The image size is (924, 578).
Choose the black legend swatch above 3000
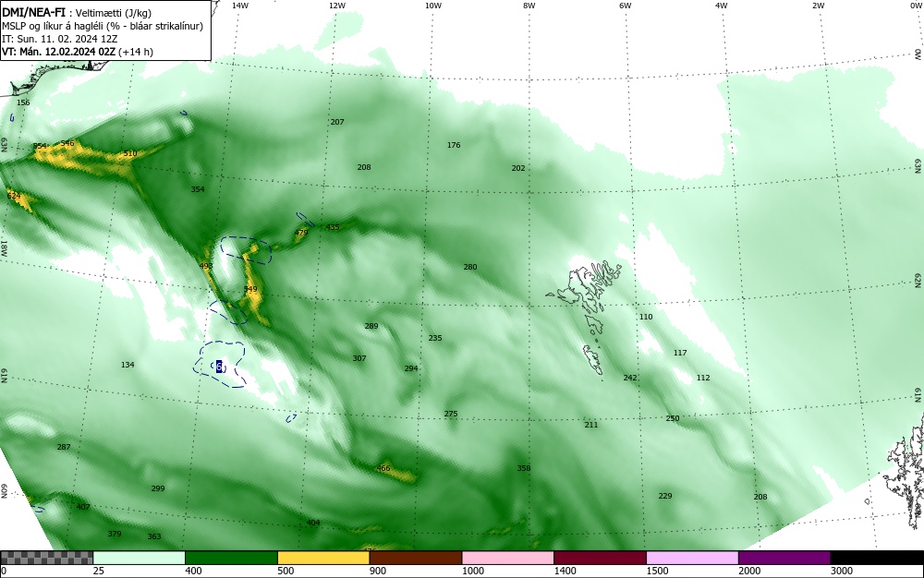(877, 558)
